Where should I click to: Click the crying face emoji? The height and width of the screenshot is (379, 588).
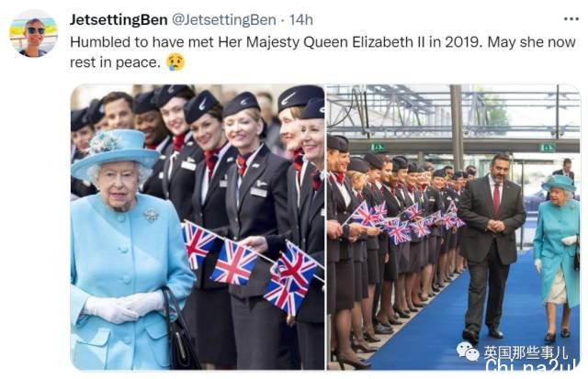[175, 62]
